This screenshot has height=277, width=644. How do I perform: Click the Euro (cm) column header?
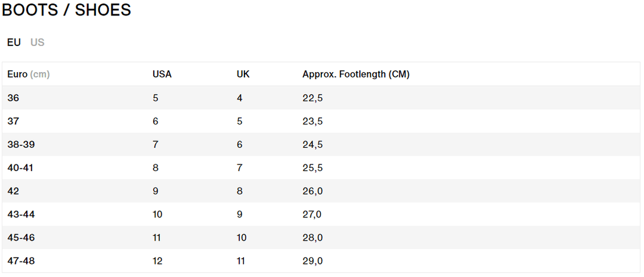[28, 74]
